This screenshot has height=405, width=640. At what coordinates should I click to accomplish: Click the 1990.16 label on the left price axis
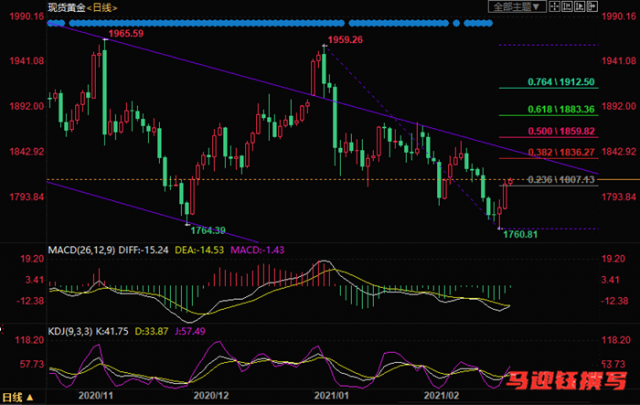(x=27, y=16)
